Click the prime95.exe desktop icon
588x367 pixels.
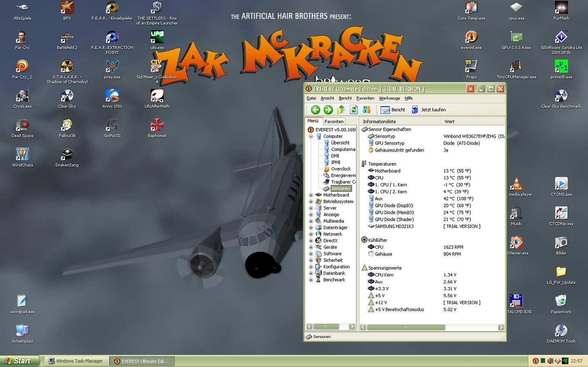[561, 70]
